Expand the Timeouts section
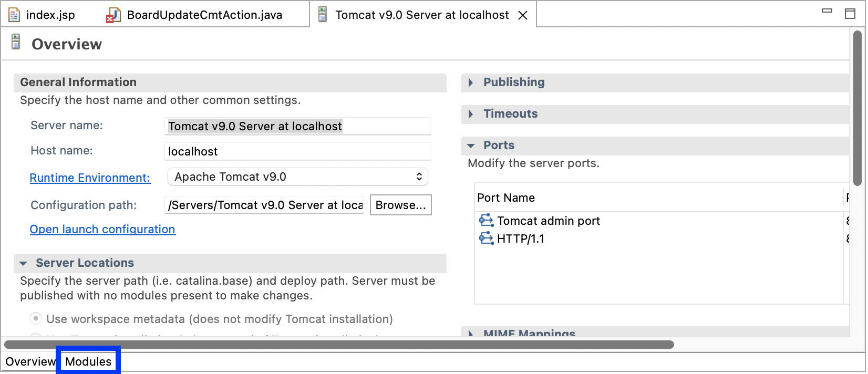Image resolution: width=868 pixels, height=374 pixels. tap(471, 114)
